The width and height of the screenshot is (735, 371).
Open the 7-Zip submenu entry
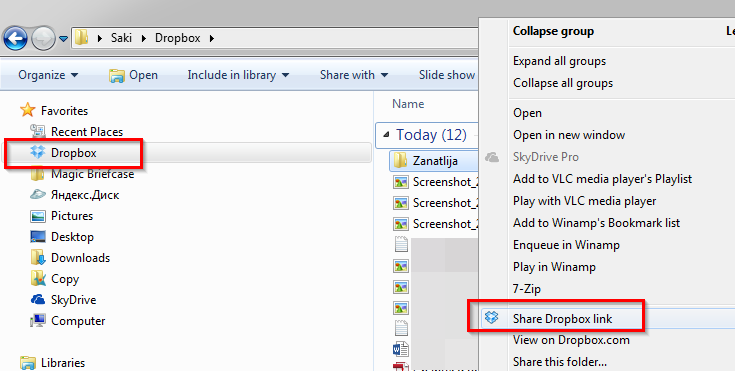(x=526, y=289)
